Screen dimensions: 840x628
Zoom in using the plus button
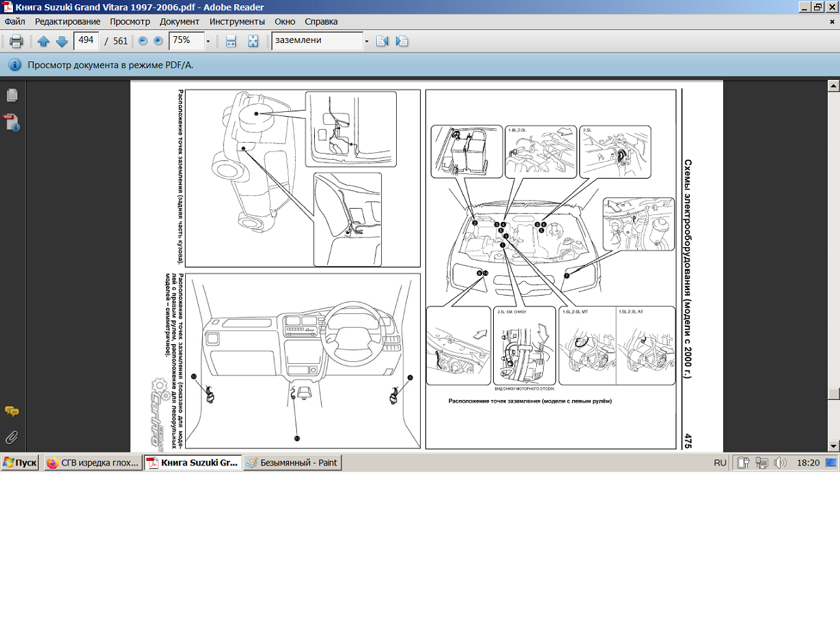point(158,41)
